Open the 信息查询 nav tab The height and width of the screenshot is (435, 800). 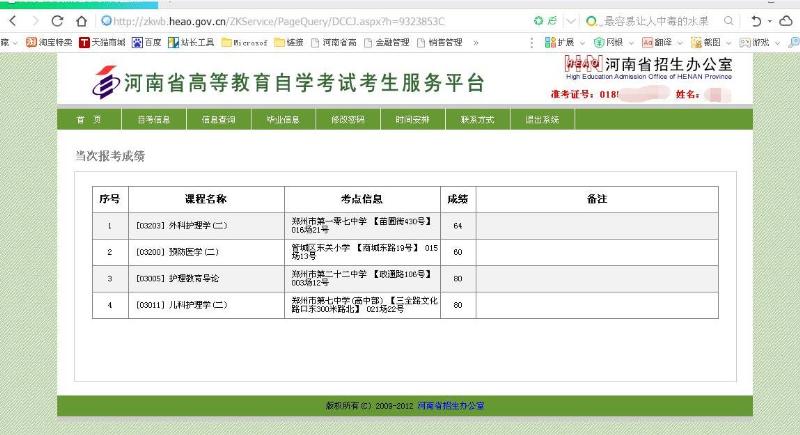click(x=219, y=119)
